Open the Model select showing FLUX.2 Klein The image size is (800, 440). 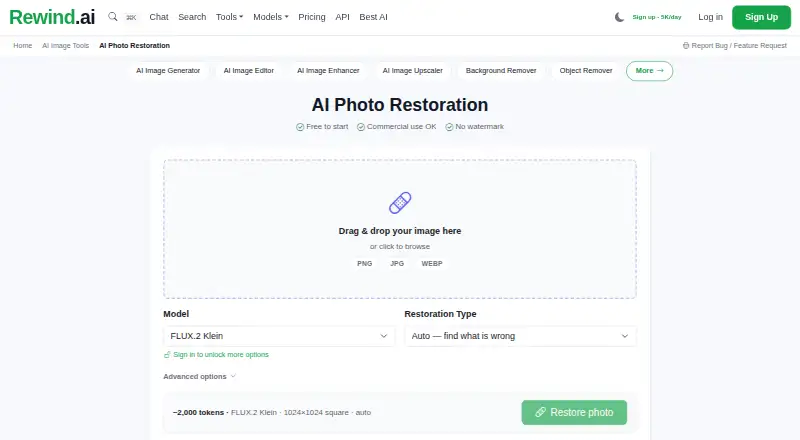tap(279, 336)
